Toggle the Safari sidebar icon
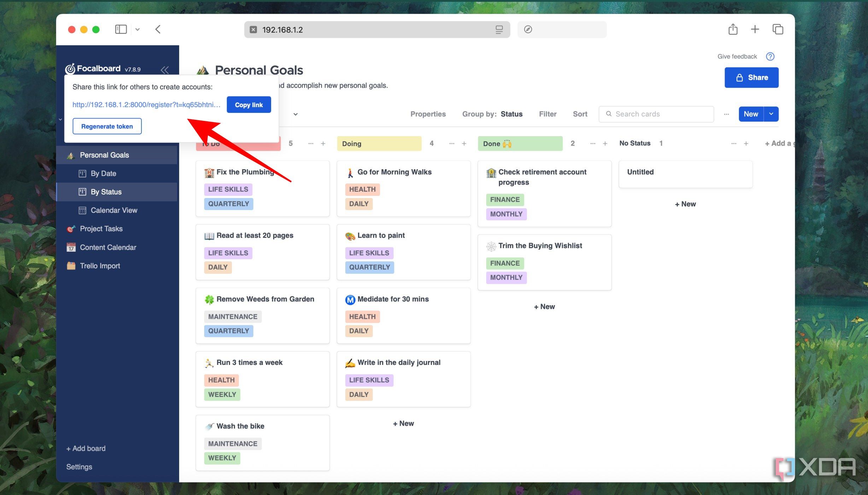The width and height of the screenshot is (868, 495). 121,29
